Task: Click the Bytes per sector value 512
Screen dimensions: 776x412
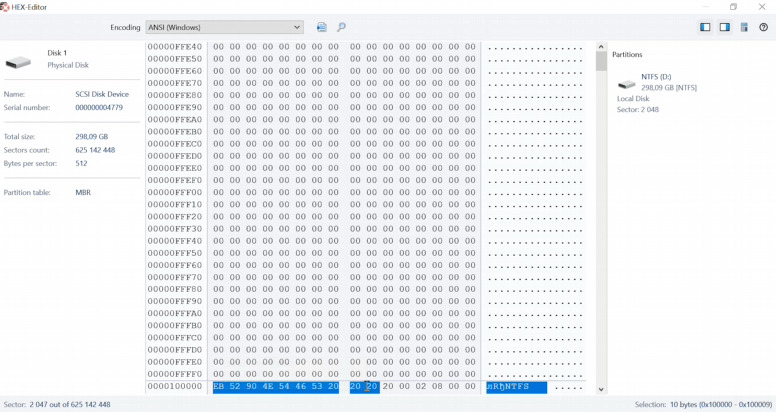Action: click(81, 163)
